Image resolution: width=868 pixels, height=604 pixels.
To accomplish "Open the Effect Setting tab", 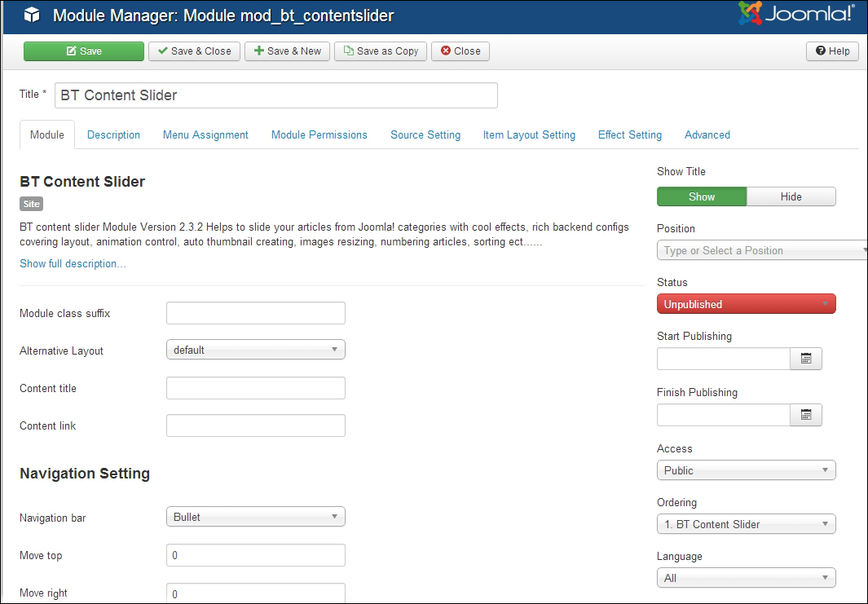I will [629, 134].
